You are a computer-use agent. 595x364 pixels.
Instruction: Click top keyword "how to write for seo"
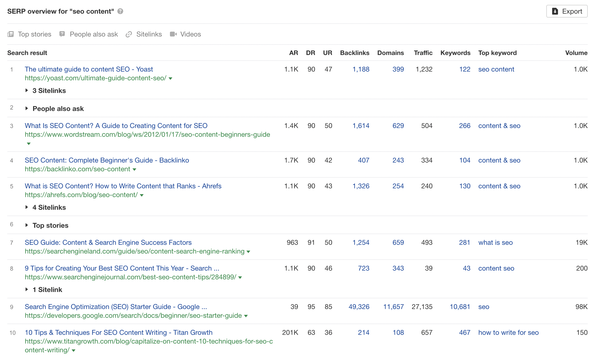point(508,332)
